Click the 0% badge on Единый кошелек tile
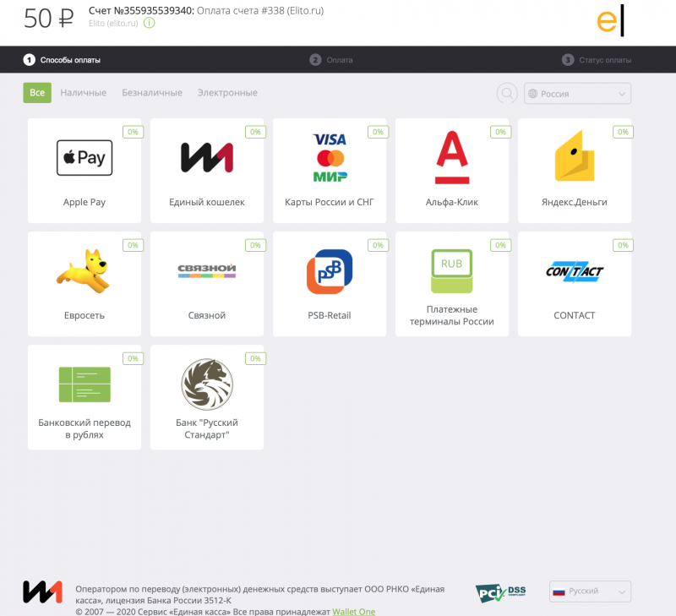676x616 pixels. pyautogui.click(x=256, y=132)
